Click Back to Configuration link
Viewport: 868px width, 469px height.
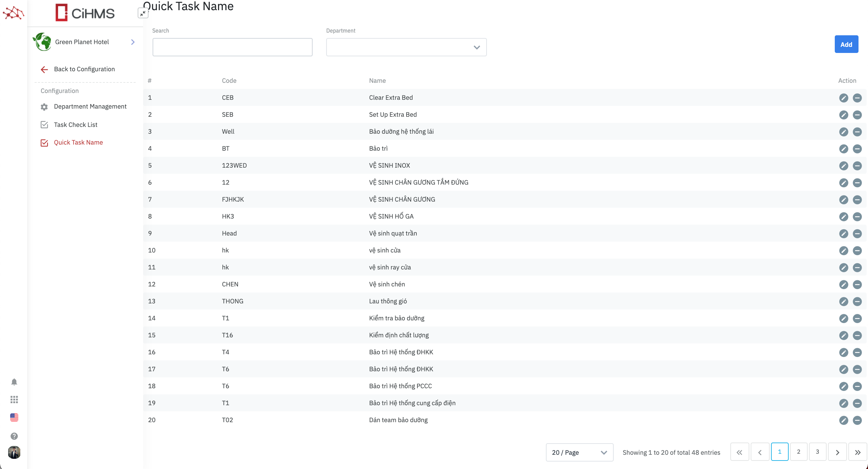point(84,69)
